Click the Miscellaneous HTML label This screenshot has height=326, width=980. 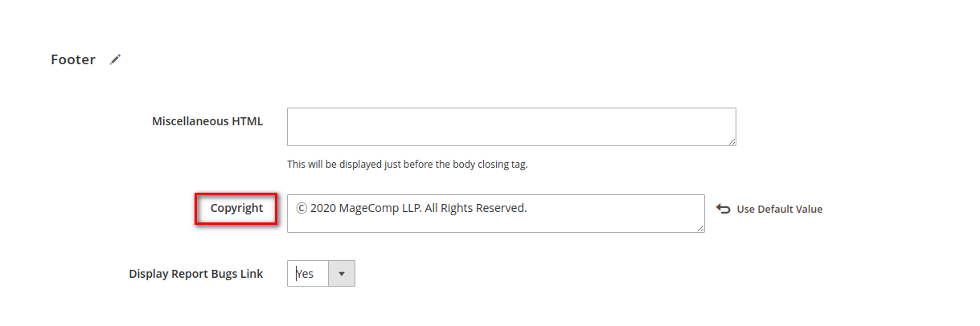tap(207, 121)
